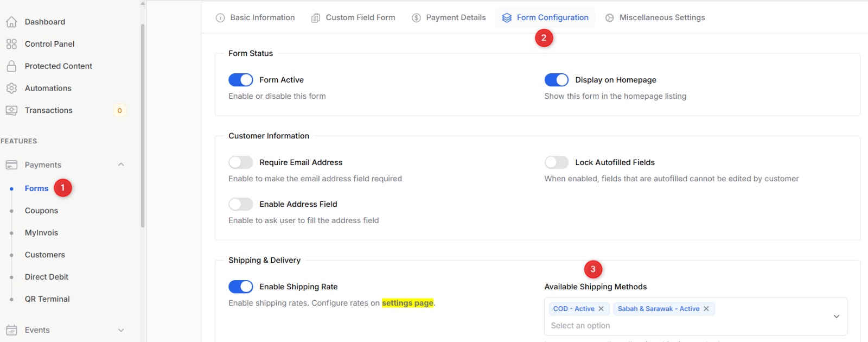Click the Control Panel grid icon
The width and height of the screenshot is (868, 342).
pos(11,44)
